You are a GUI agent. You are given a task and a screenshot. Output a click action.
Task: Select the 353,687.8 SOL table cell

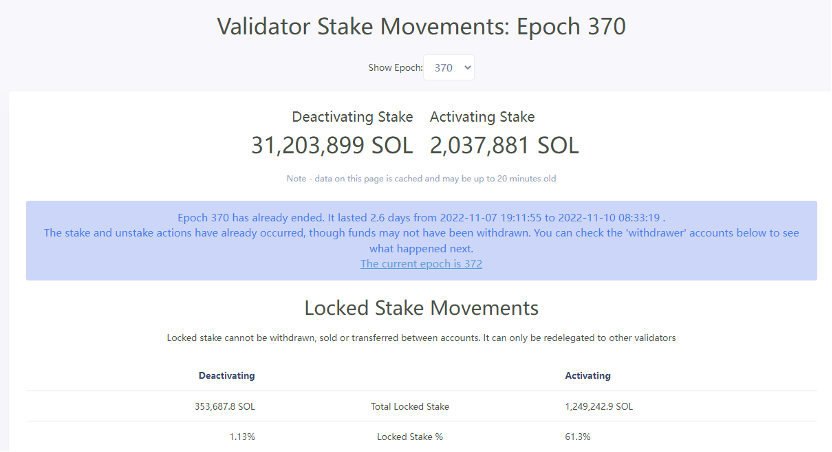[x=225, y=407]
